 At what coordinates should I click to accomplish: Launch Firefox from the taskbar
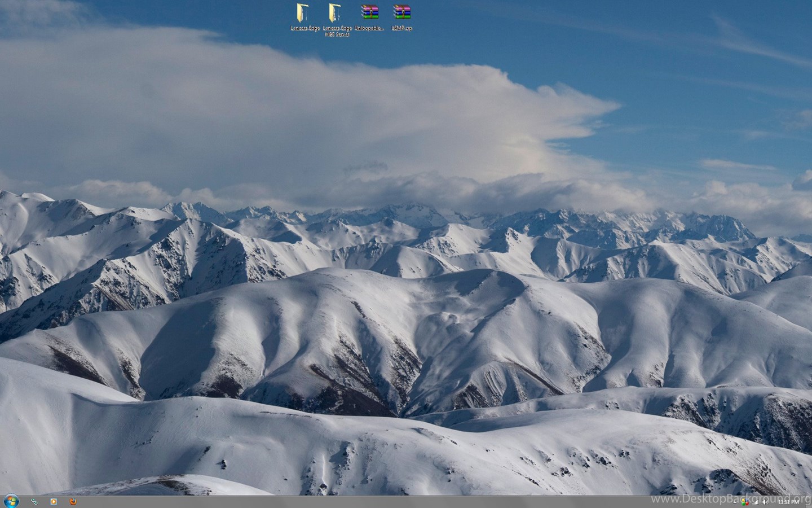(x=73, y=501)
